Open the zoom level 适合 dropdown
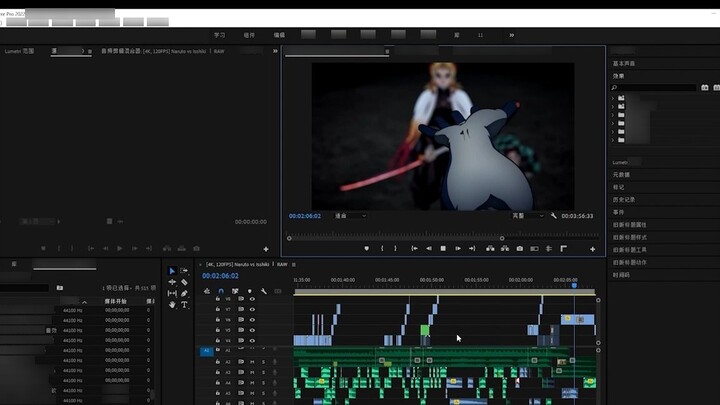Image resolution: width=720 pixels, height=405 pixels. coord(349,215)
